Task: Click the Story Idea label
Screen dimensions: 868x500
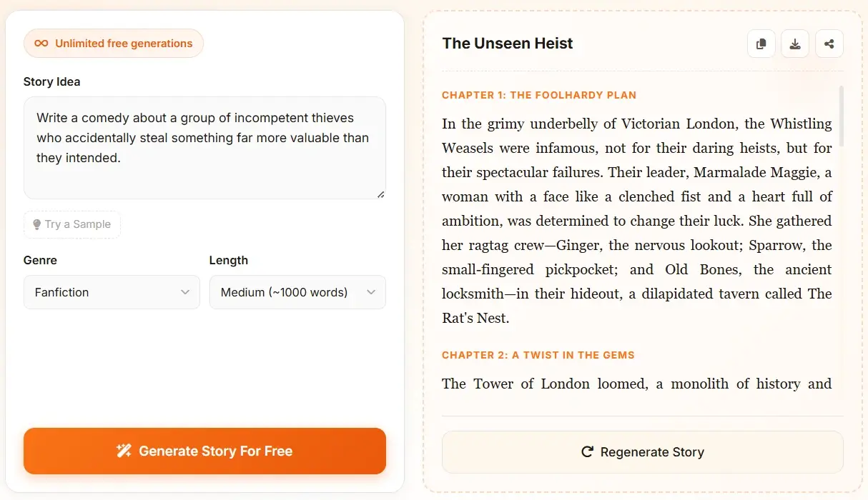Action: [51, 81]
